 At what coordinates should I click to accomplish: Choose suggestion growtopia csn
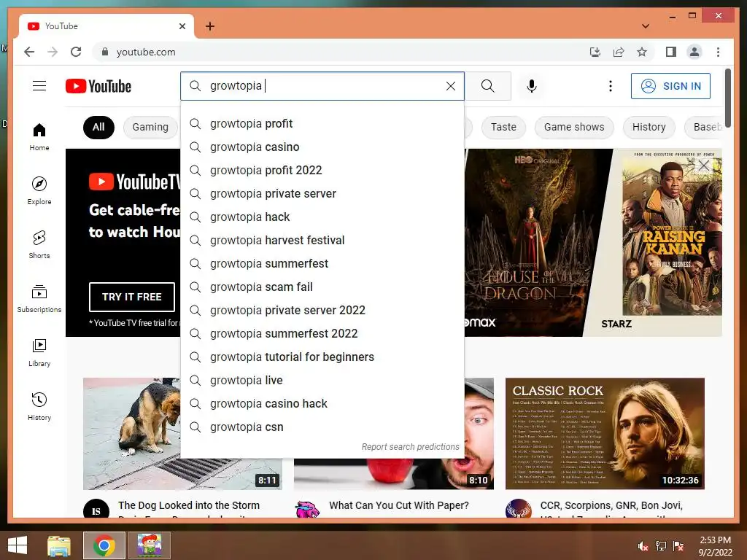point(322,427)
